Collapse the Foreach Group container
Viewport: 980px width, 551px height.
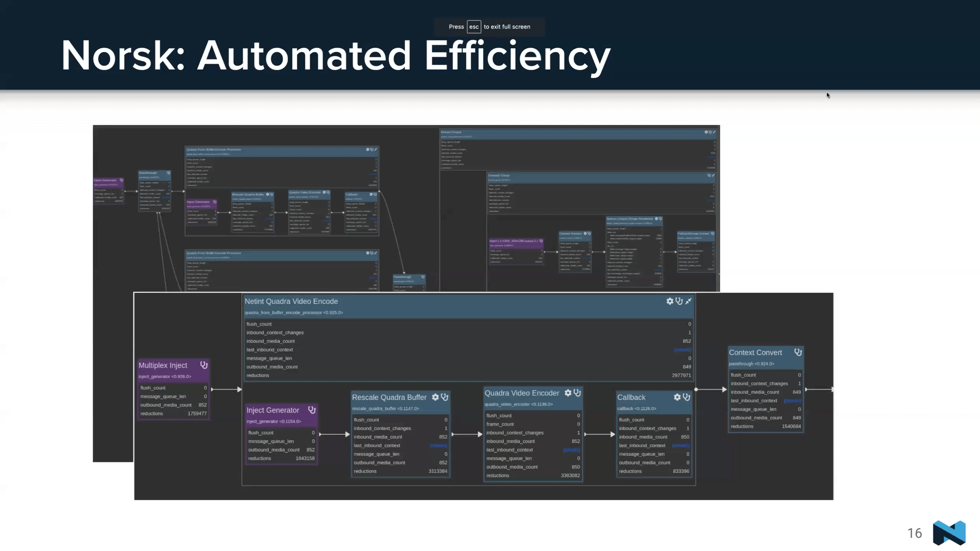(713, 175)
